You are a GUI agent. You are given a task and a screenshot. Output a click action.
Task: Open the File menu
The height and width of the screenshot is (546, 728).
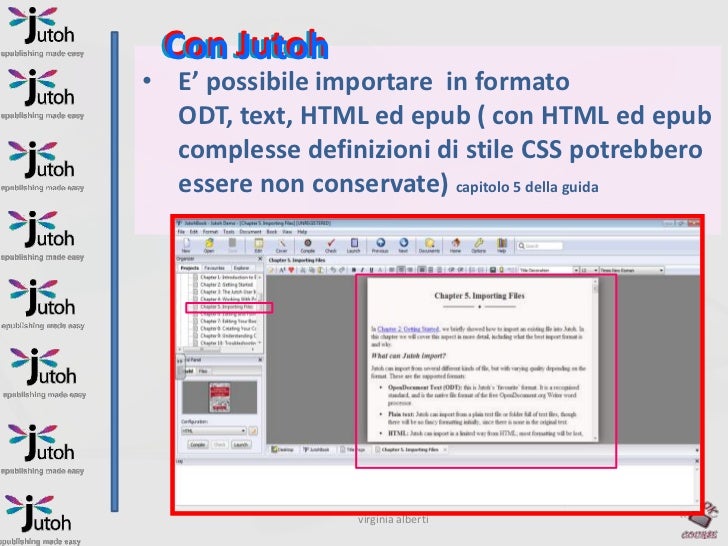[x=181, y=231]
